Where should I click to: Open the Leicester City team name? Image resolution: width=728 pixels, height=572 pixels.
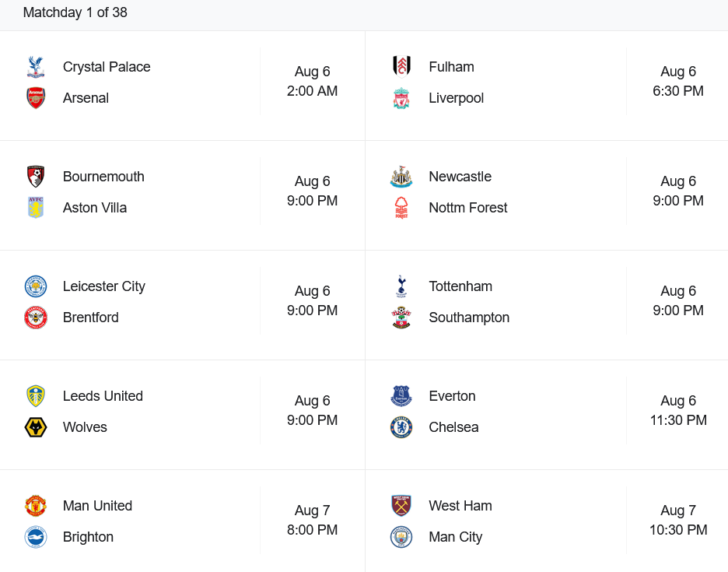coord(104,286)
